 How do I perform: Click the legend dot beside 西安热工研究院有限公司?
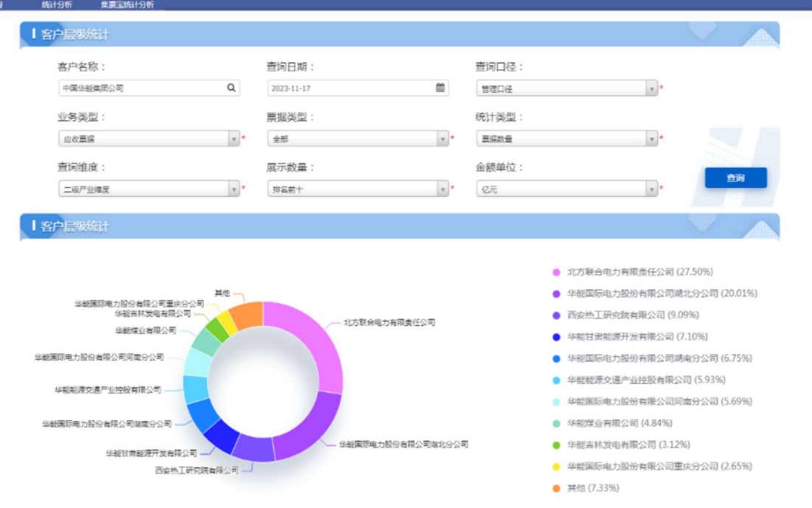tap(557, 316)
